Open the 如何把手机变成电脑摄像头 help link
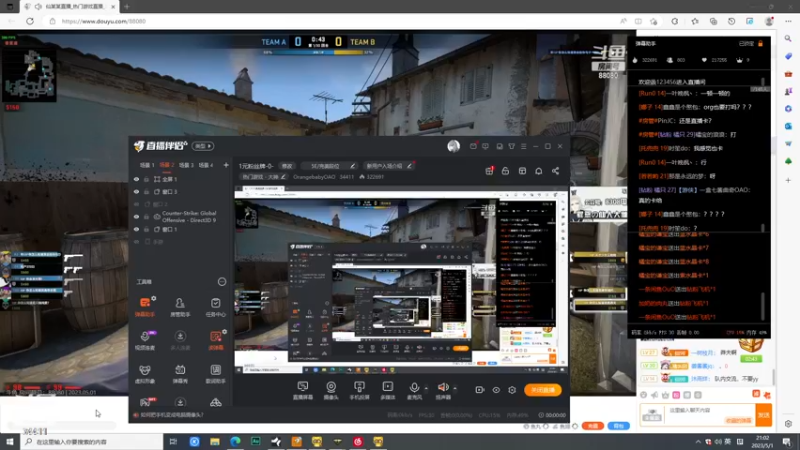 tap(171, 415)
